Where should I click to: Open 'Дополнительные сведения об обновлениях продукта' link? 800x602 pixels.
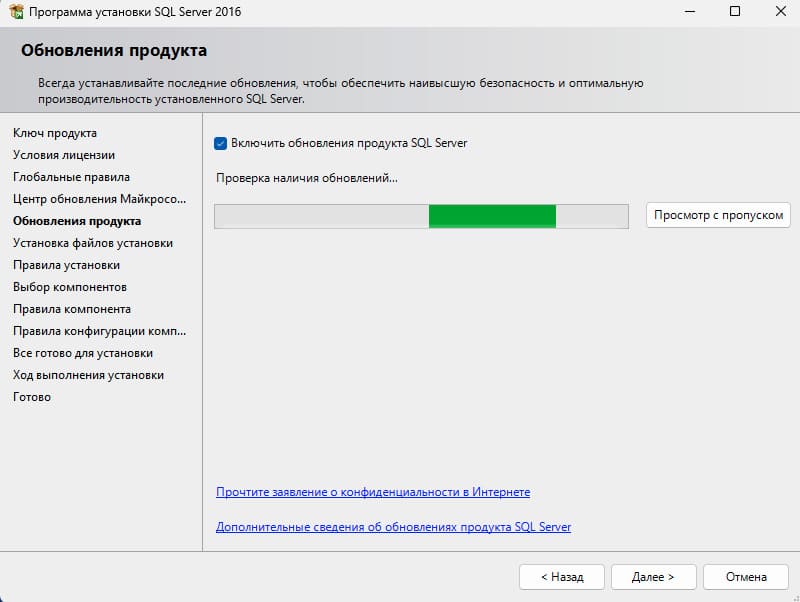[393, 526]
